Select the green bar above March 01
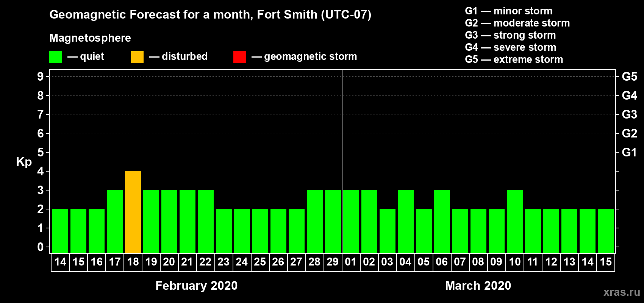This screenshot has width=644, height=303. [x=351, y=221]
